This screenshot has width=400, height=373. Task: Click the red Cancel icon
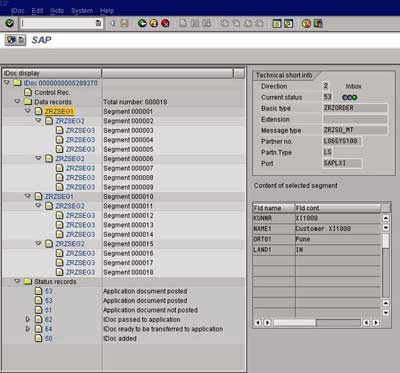pyautogui.click(x=165, y=23)
